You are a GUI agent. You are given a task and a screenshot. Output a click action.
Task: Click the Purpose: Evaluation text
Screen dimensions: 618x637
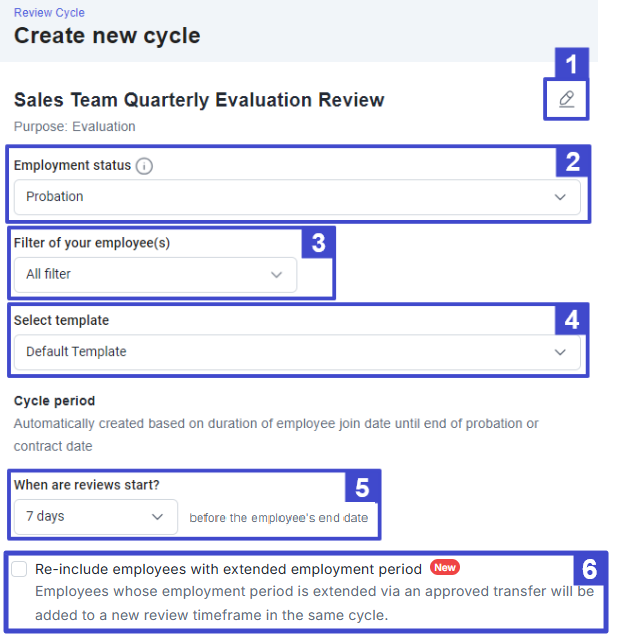[x=74, y=126]
